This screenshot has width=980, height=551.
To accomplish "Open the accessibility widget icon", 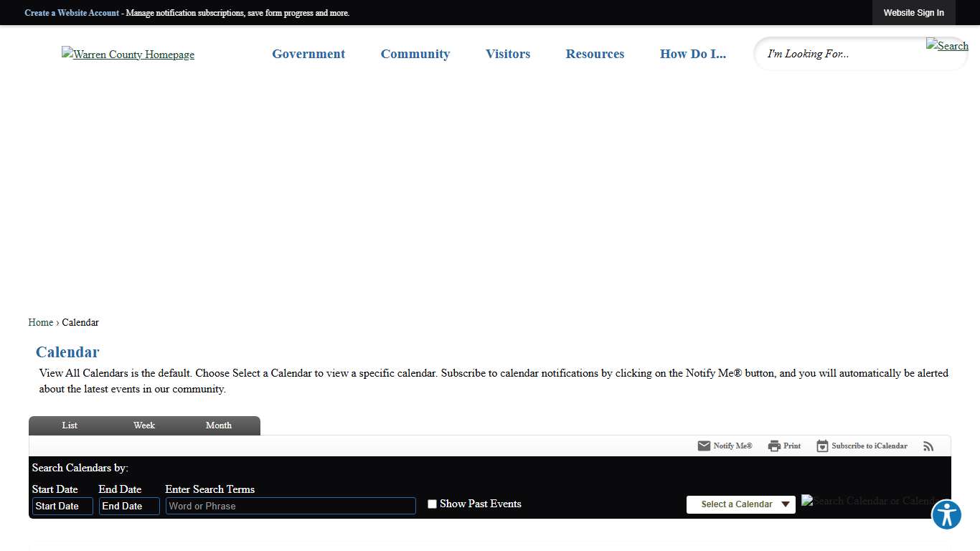I will tap(946, 515).
